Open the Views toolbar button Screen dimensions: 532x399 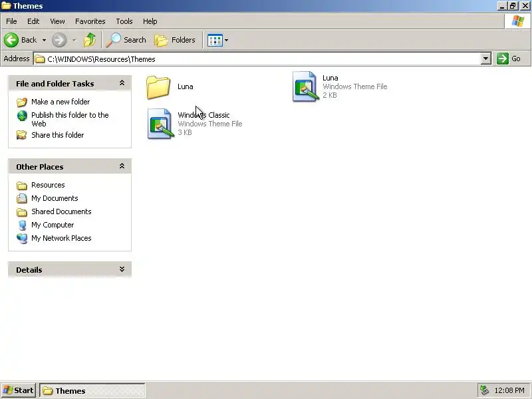coord(215,41)
